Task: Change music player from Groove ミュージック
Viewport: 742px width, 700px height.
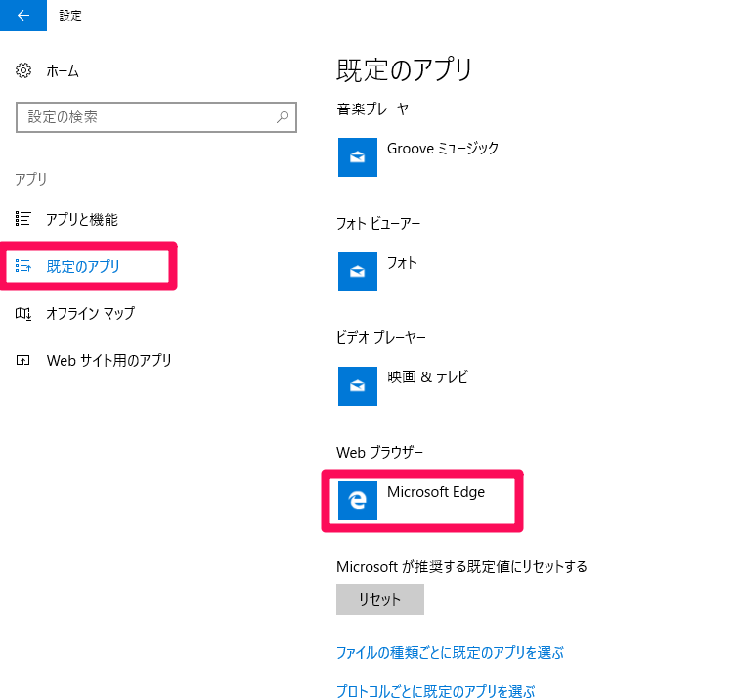Action: 443,149
